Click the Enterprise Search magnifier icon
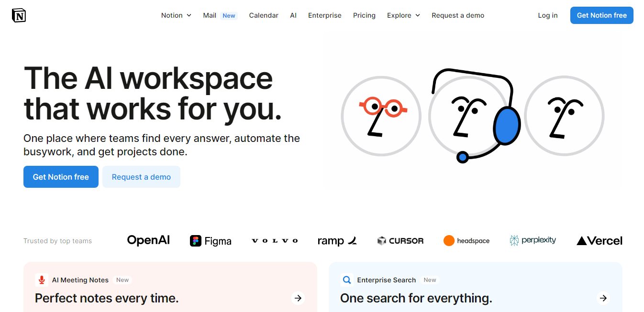The height and width of the screenshot is (312, 644). 346,280
